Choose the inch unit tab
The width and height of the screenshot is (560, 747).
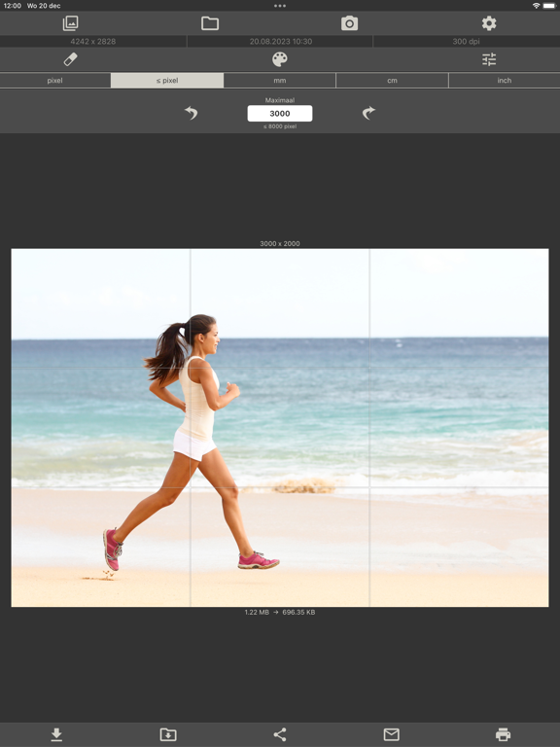tap(505, 81)
